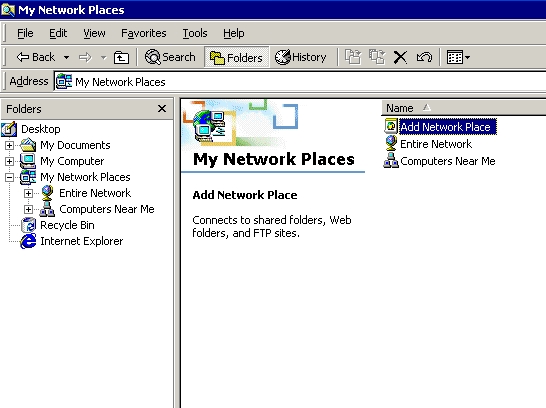546x408 pixels.
Task: Collapse My Network Places tree node
Action: (x=9, y=177)
